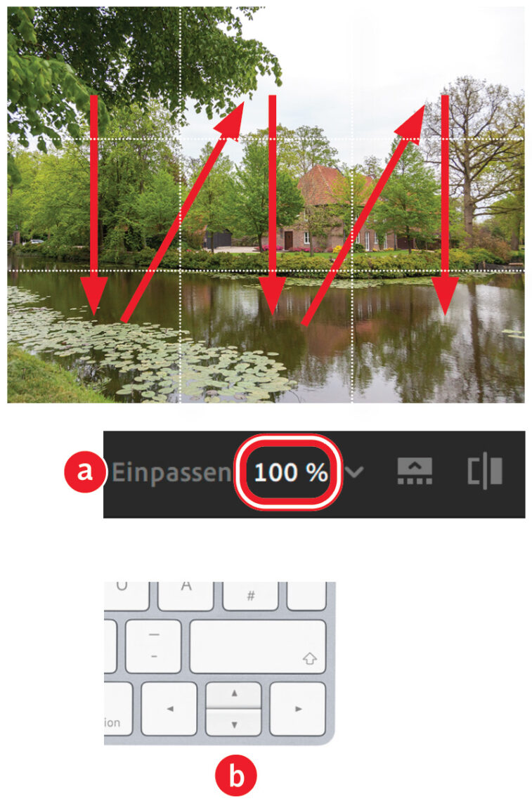Click the first downward red arrow

pos(93,204)
